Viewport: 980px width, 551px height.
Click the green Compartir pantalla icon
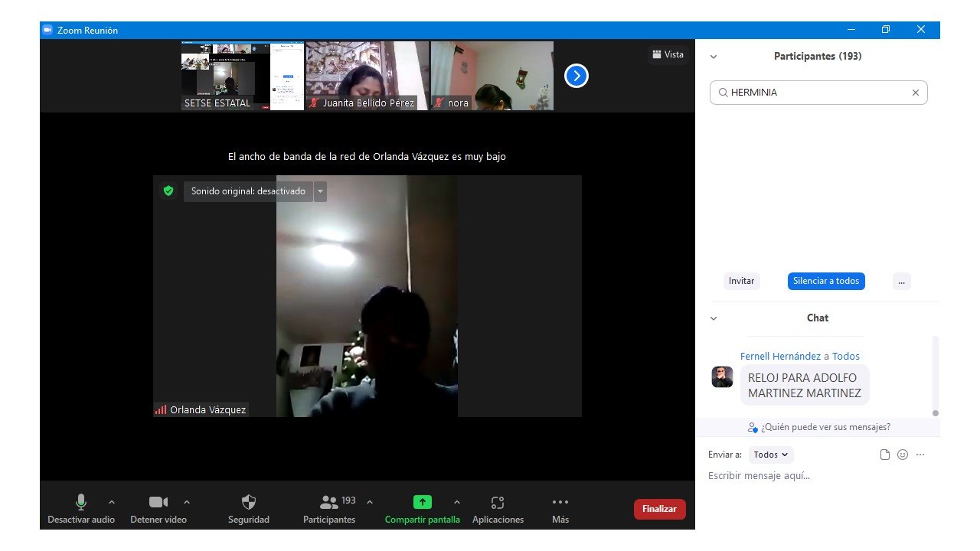point(423,502)
